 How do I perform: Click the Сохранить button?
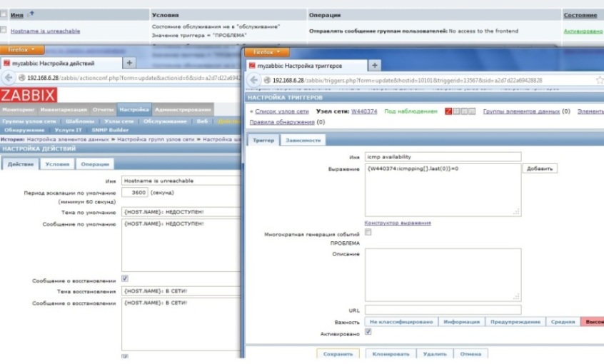(x=338, y=354)
